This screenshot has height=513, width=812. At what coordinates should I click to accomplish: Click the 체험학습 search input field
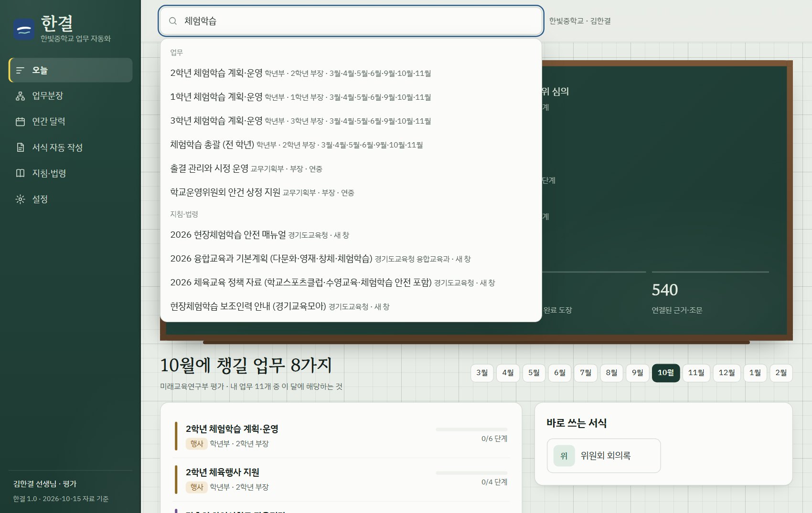pos(351,21)
